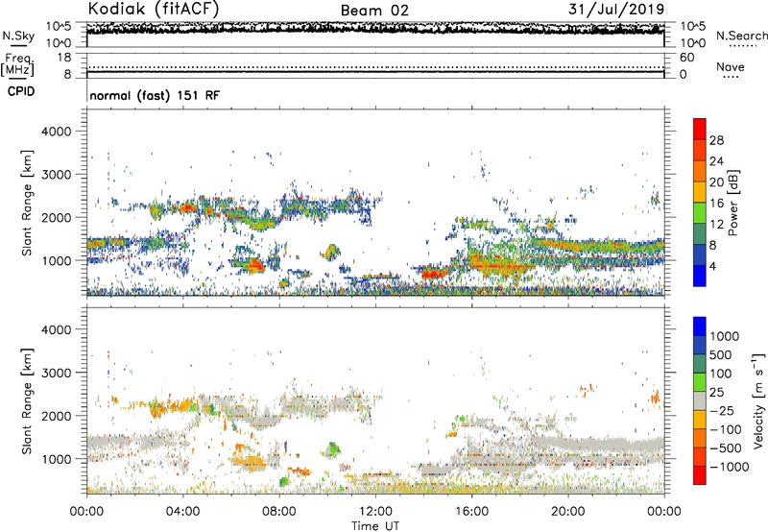Click the 'N.Sky' label
The width and height of the screenshot is (768, 532).
pyautogui.click(x=18, y=36)
